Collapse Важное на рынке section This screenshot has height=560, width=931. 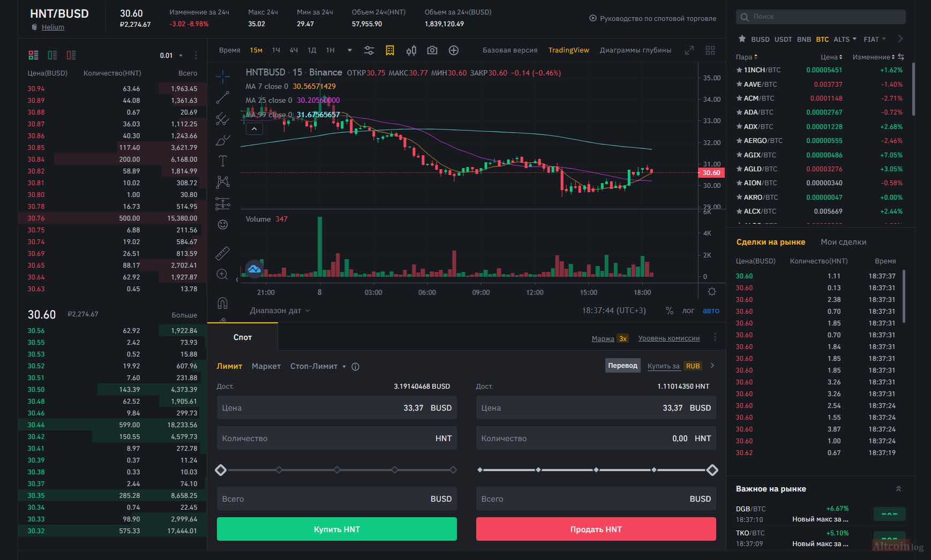(x=899, y=489)
